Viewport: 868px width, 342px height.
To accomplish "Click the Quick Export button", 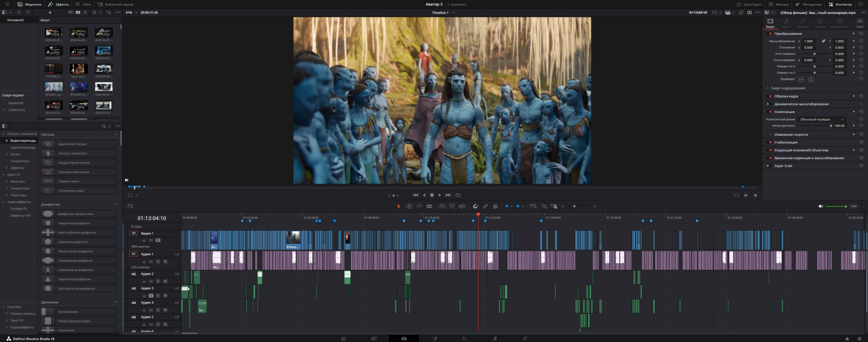I will click(749, 4).
